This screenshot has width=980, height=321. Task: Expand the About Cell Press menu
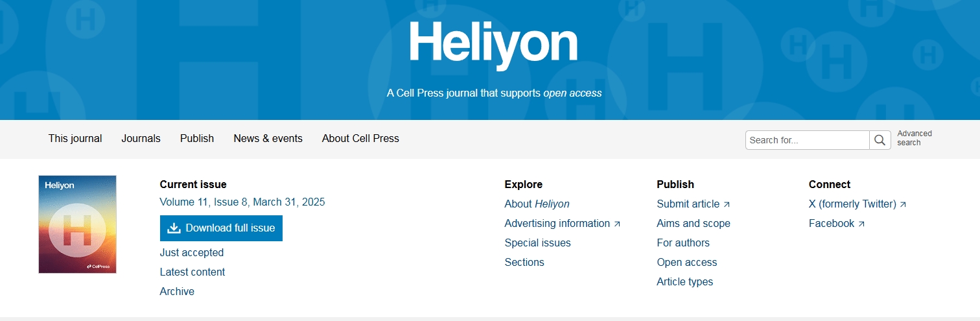[x=360, y=138]
